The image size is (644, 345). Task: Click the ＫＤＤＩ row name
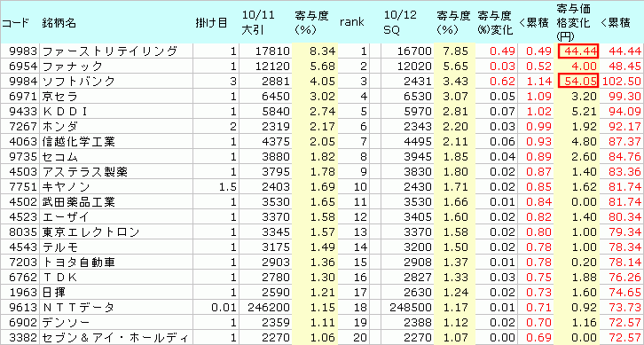point(64,112)
